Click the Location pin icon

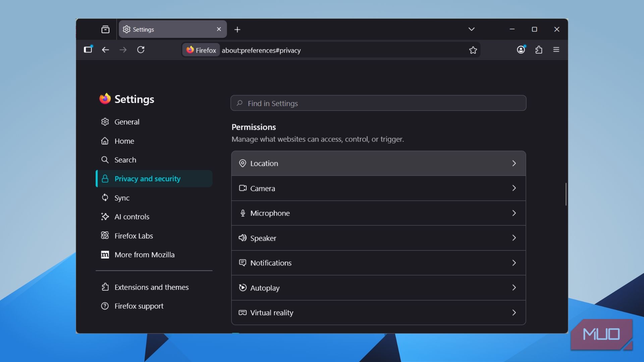pyautogui.click(x=243, y=163)
